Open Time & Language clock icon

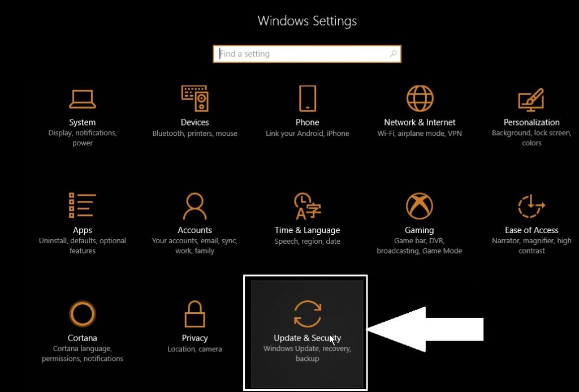307,206
